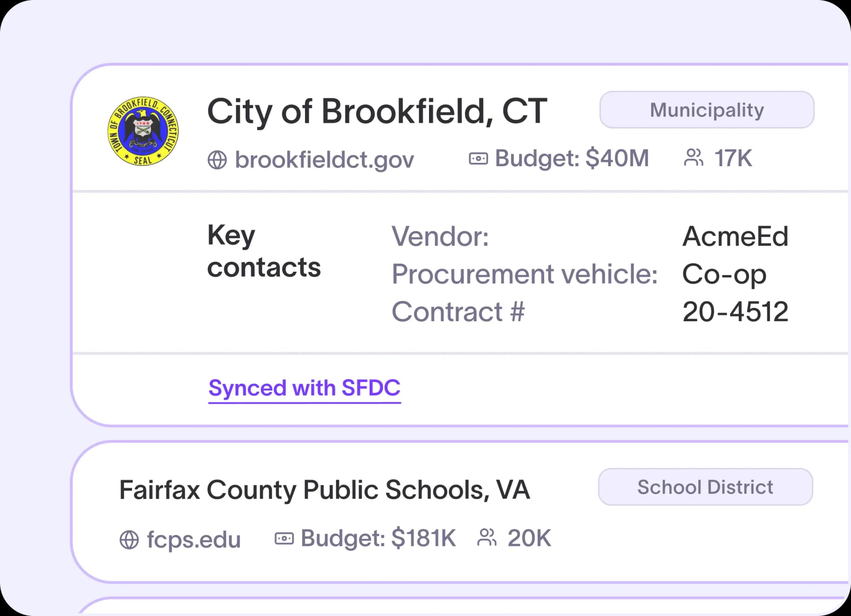This screenshot has width=851, height=616.
Task: Select the AcmeEd vendor value
Action: tap(735, 236)
